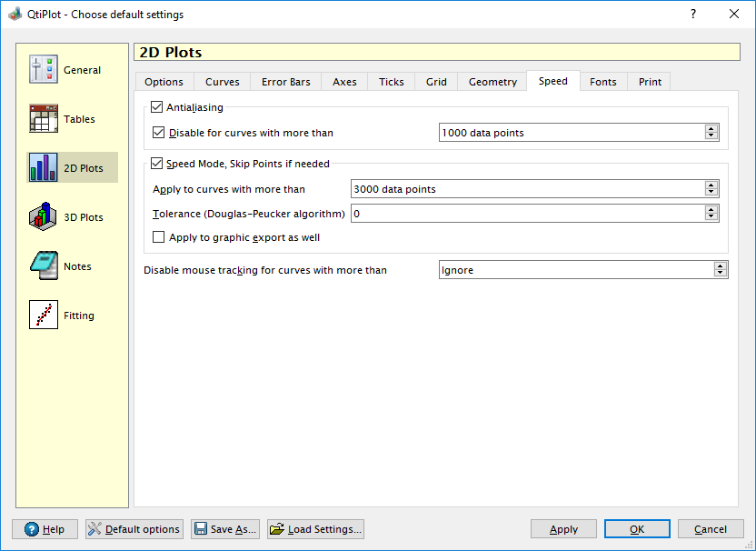Viewport: 756px width, 551px height.
Task: Click the Help button with question icon
Action: [45, 529]
